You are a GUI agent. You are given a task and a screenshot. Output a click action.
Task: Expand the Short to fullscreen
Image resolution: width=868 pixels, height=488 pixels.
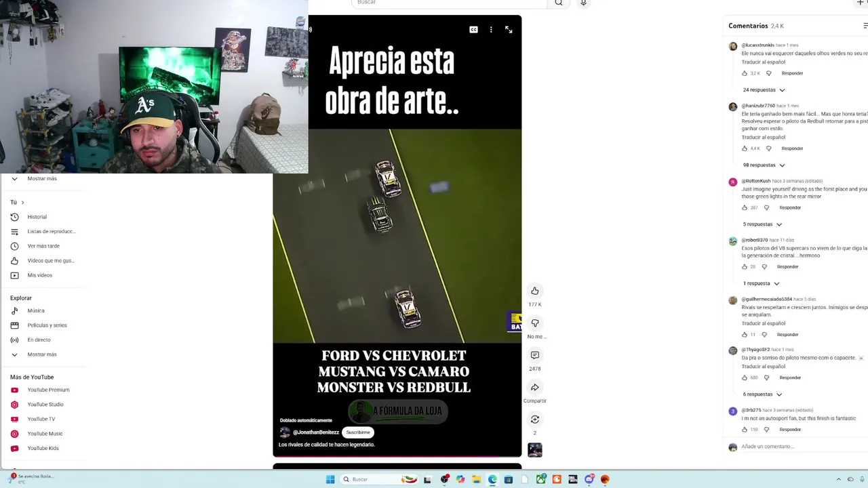click(509, 30)
